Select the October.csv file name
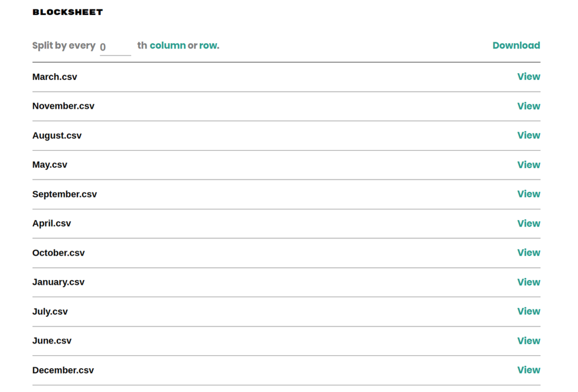Screen dimensions: 578x392 (x=58, y=253)
